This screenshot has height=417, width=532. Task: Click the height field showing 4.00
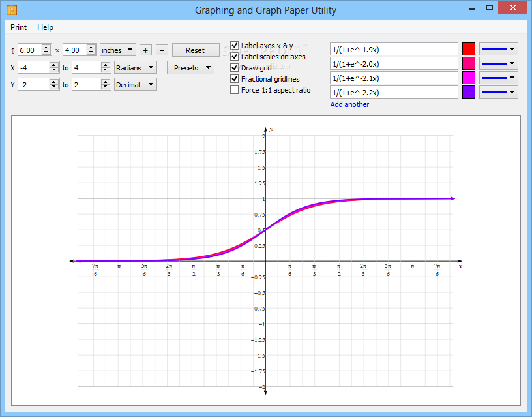pos(75,50)
